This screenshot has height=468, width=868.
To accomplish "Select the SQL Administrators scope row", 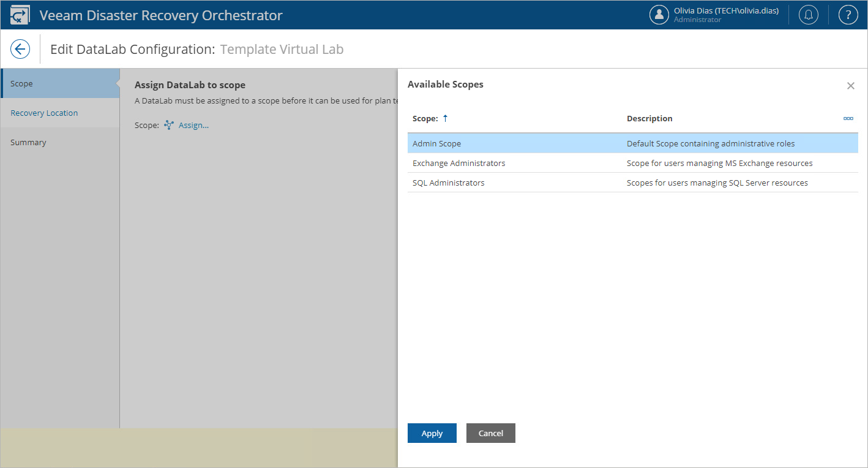I will (449, 183).
